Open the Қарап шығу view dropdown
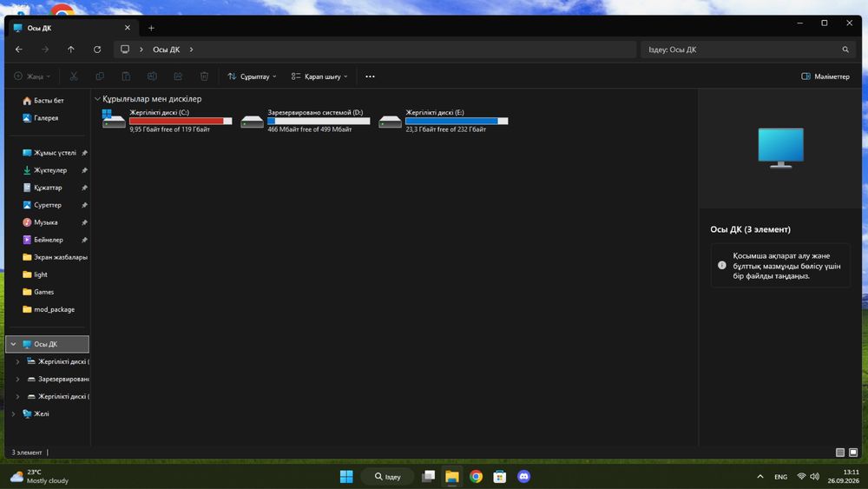This screenshot has height=489, width=868. pyautogui.click(x=319, y=76)
